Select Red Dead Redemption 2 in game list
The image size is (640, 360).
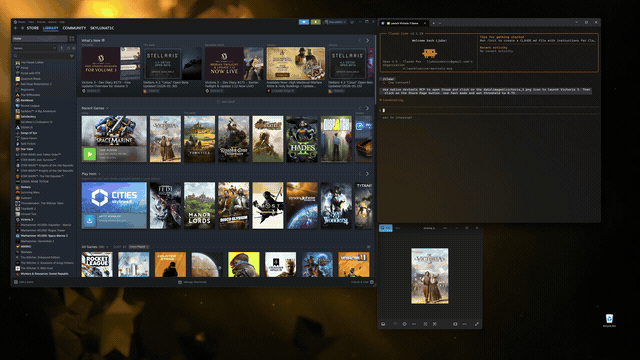(36, 84)
